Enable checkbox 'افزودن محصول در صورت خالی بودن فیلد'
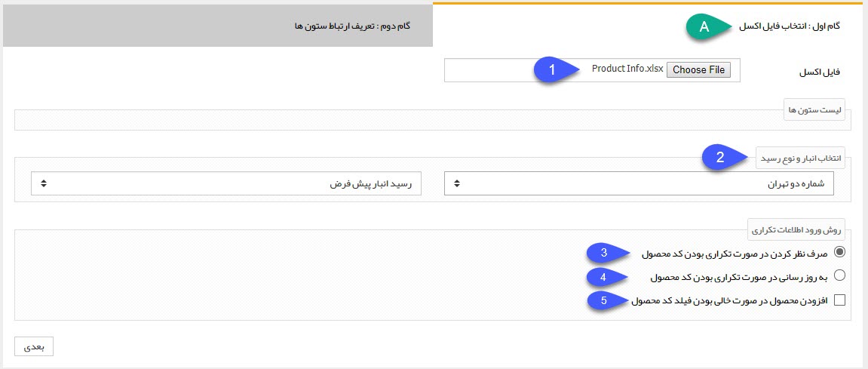Screen dimensions: 868x369 click(x=839, y=300)
